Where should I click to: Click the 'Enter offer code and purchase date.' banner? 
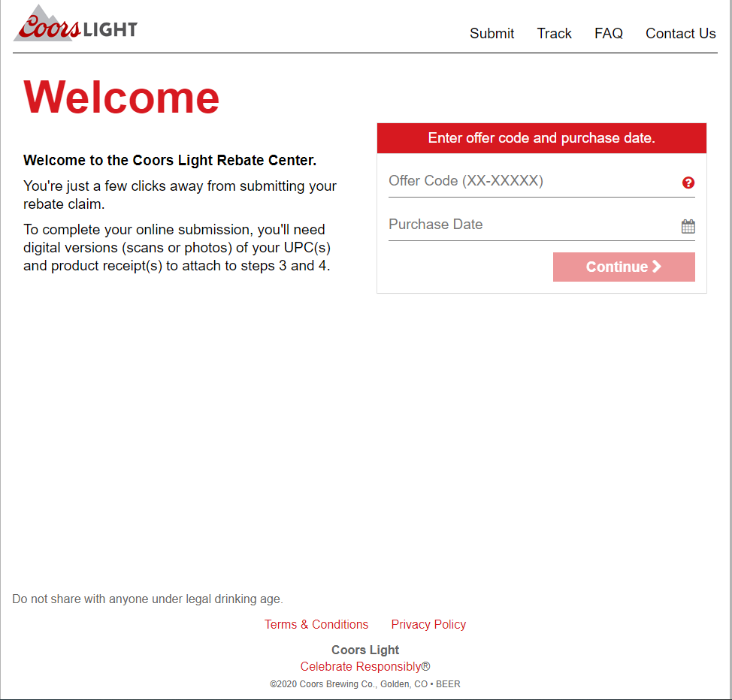[x=542, y=138]
